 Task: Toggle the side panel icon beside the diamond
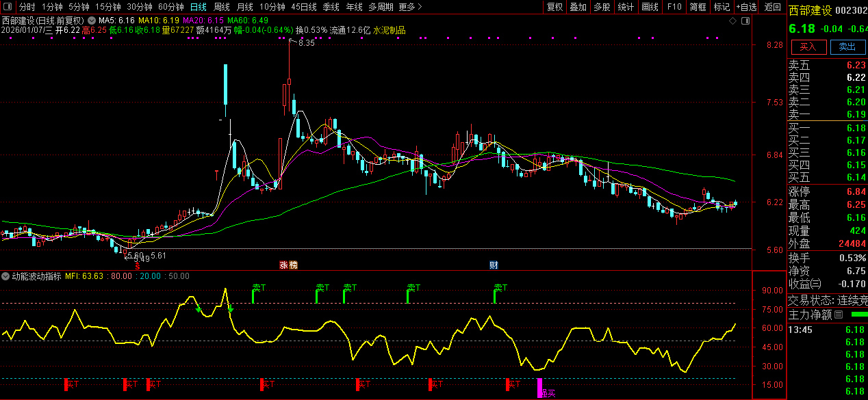pos(745,21)
